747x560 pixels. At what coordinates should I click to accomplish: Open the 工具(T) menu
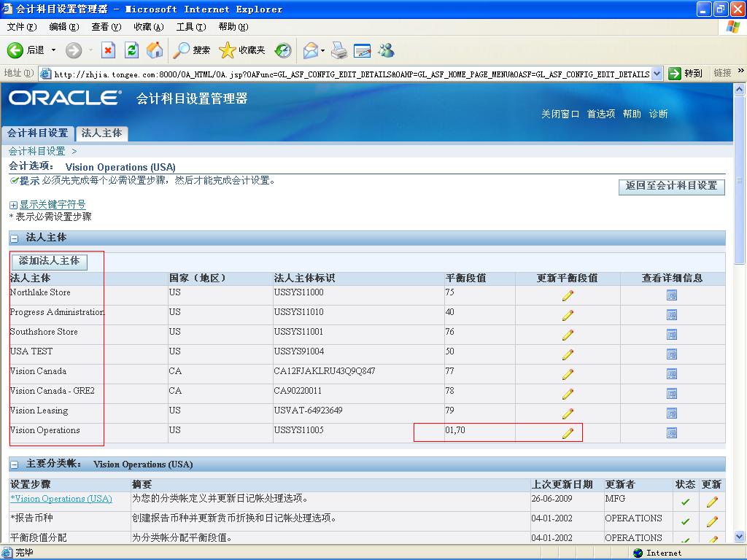click(x=191, y=27)
